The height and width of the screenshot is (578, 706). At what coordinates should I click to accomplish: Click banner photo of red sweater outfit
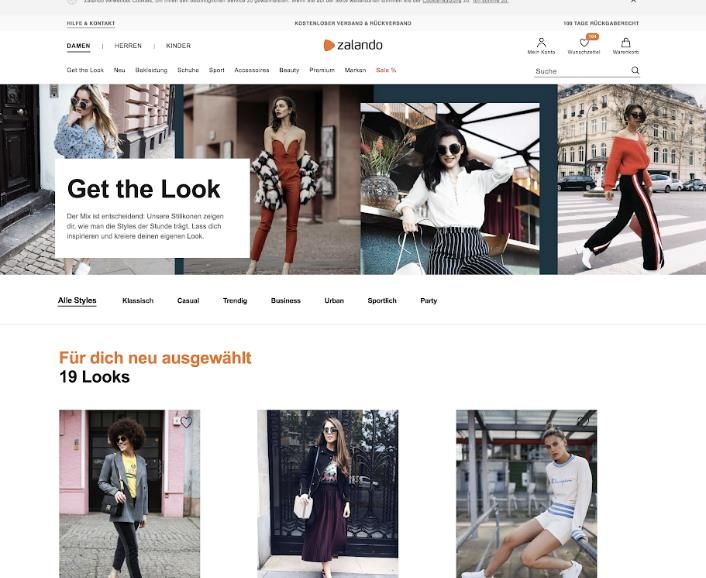(632, 179)
